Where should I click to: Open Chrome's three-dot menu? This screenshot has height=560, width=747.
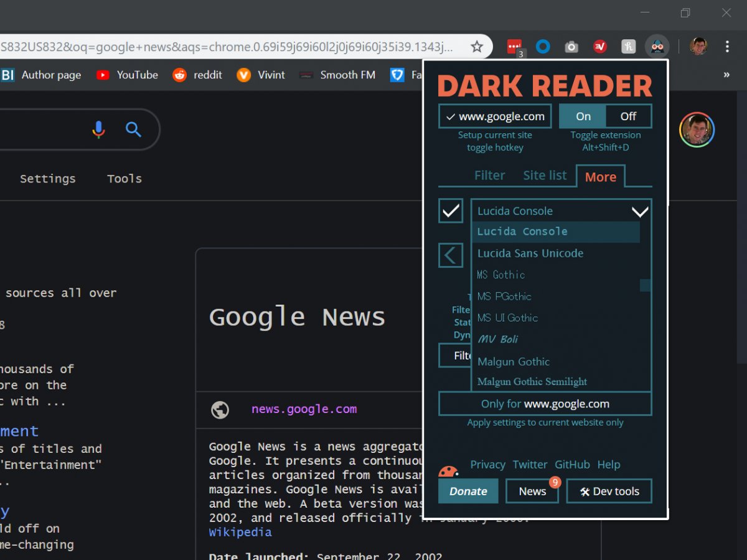point(727,47)
